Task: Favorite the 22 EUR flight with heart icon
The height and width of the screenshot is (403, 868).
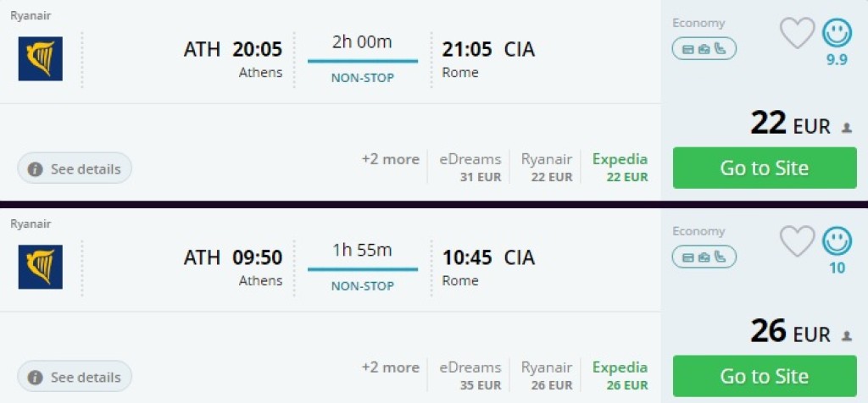Action: (797, 34)
